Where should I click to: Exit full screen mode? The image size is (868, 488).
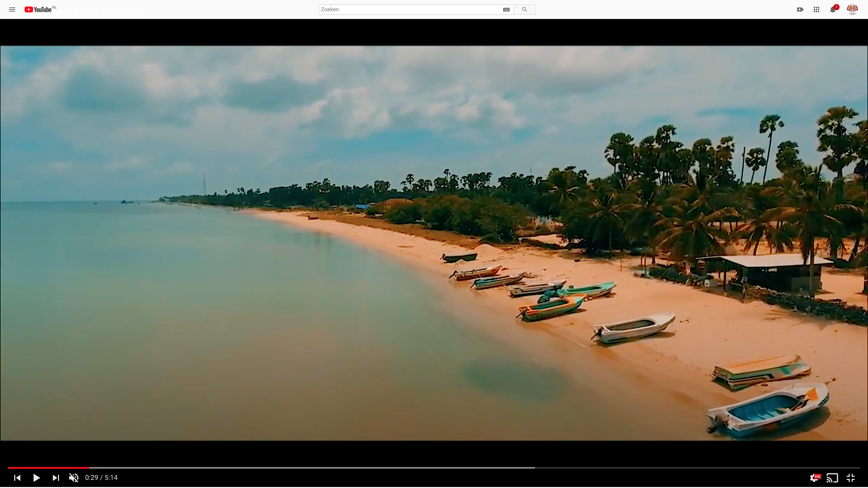[851, 478]
